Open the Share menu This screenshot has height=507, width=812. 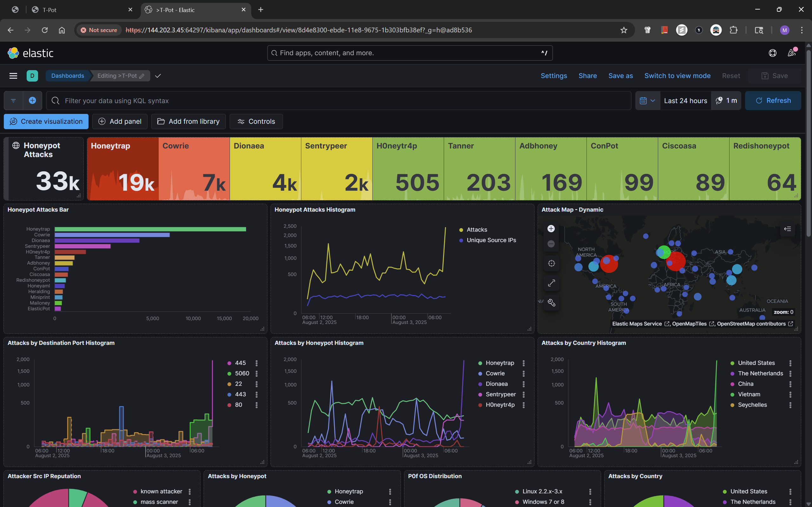(x=587, y=76)
